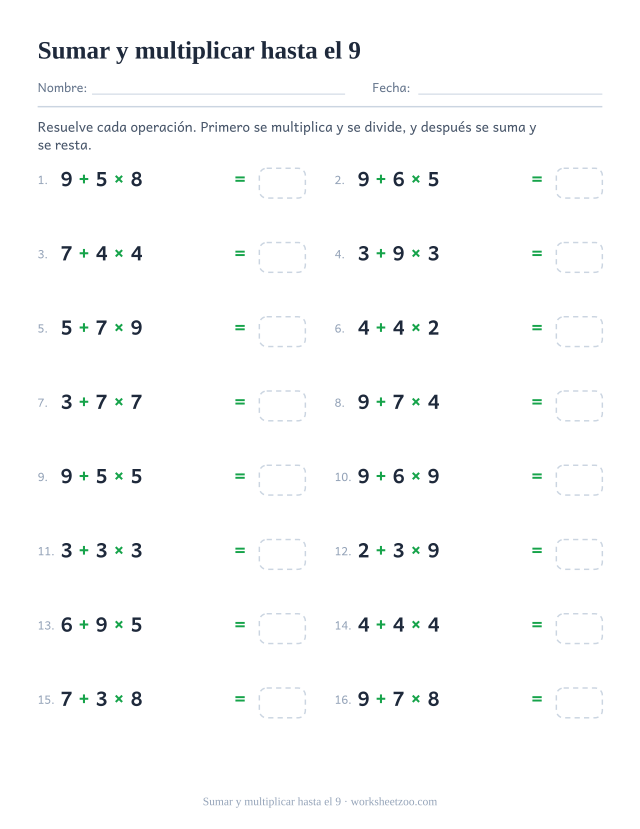Click answer box for 4 + 4 × 2
Image resolution: width=640 pixels, height=829 pixels.
[579, 331]
